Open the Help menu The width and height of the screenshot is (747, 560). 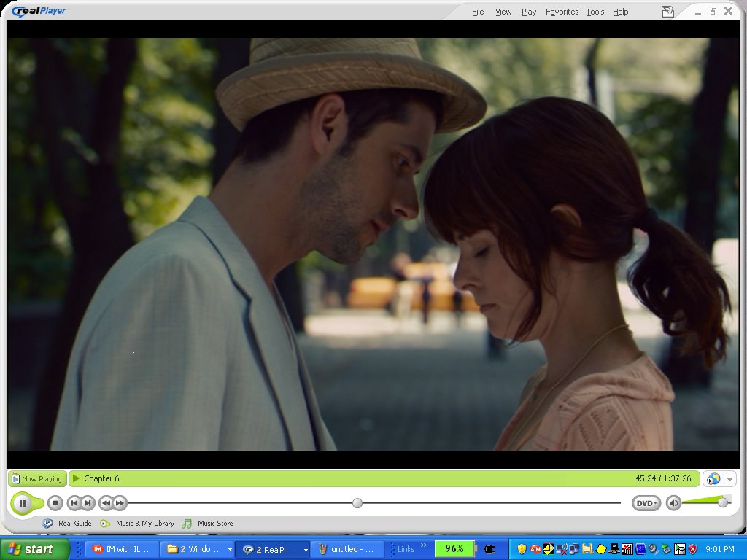[x=620, y=12]
